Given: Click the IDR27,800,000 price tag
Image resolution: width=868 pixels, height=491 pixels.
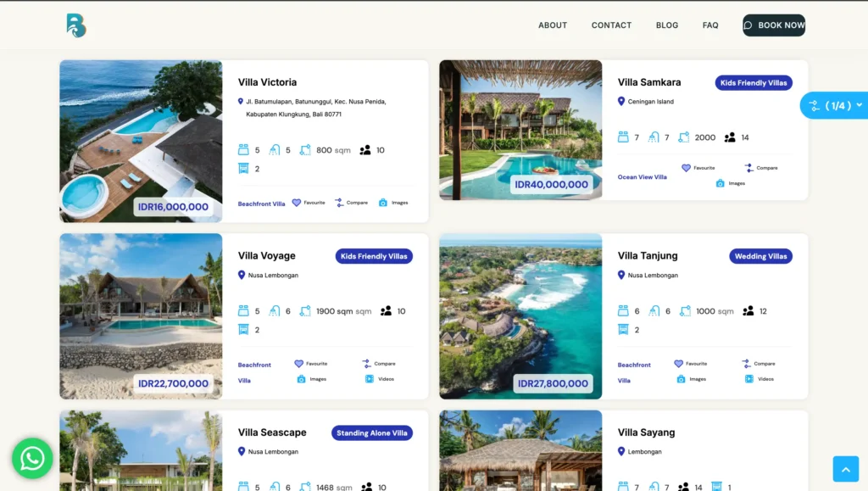Looking at the screenshot, I should 553,383.
